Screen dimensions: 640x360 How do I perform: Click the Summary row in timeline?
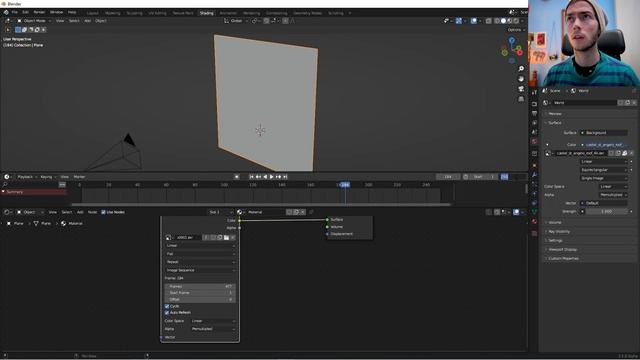pyautogui.click(x=34, y=192)
